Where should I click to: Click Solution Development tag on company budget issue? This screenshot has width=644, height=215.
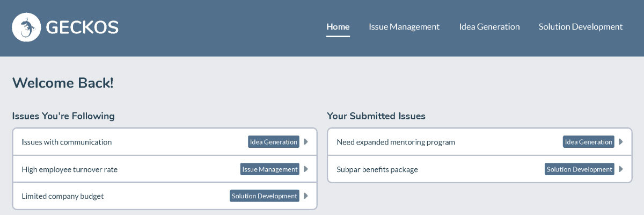pos(265,196)
